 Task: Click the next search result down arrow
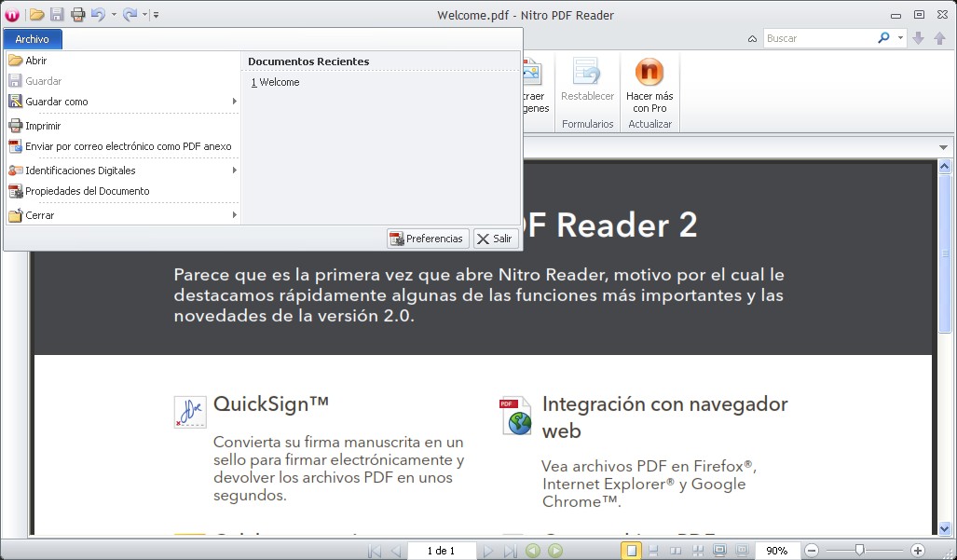click(x=918, y=38)
